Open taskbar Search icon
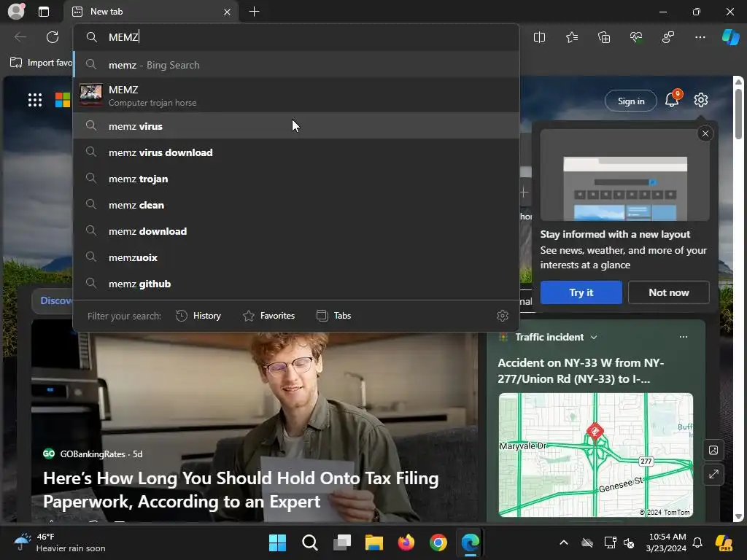The height and width of the screenshot is (560, 747). click(x=309, y=542)
